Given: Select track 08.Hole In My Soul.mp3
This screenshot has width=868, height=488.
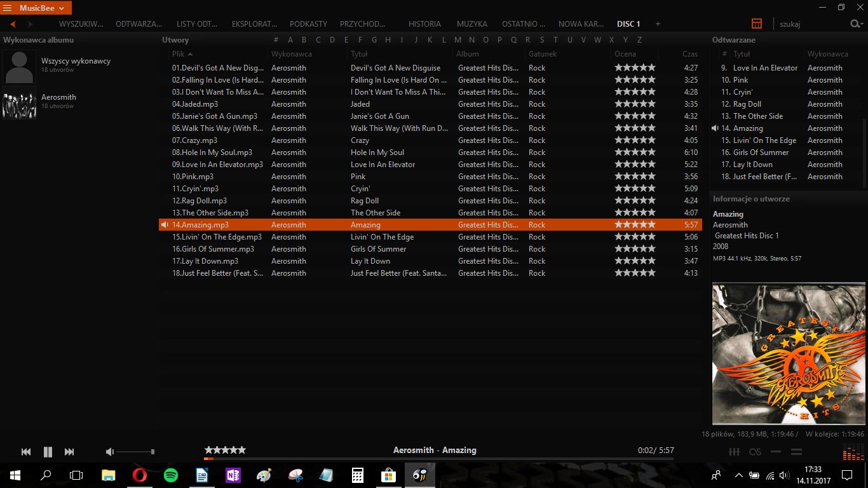Looking at the screenshot, I should (430, 152).
